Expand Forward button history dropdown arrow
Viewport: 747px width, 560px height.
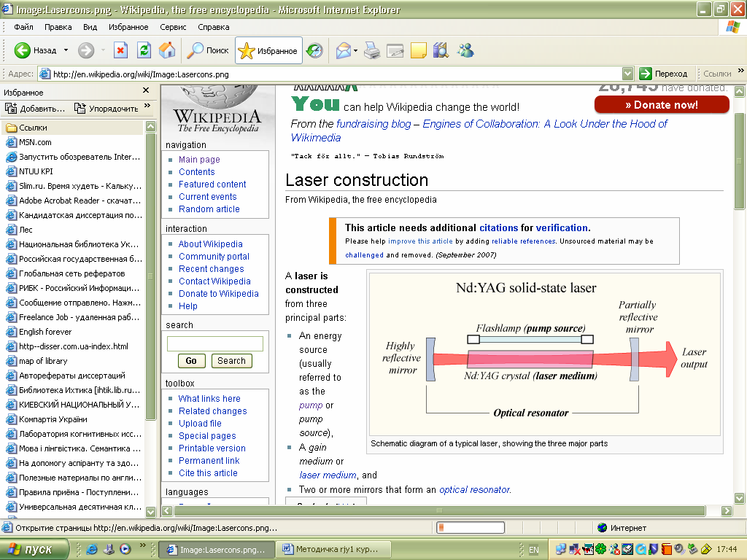(103, 50)
